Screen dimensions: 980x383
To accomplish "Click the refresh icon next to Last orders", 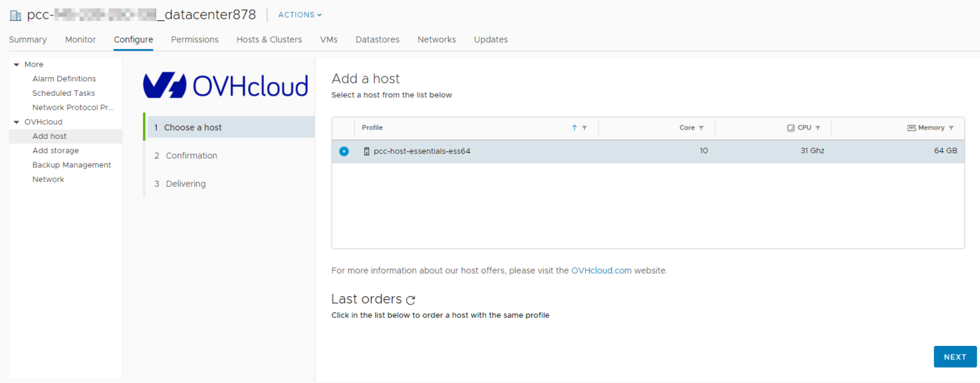I will (411, 300).
